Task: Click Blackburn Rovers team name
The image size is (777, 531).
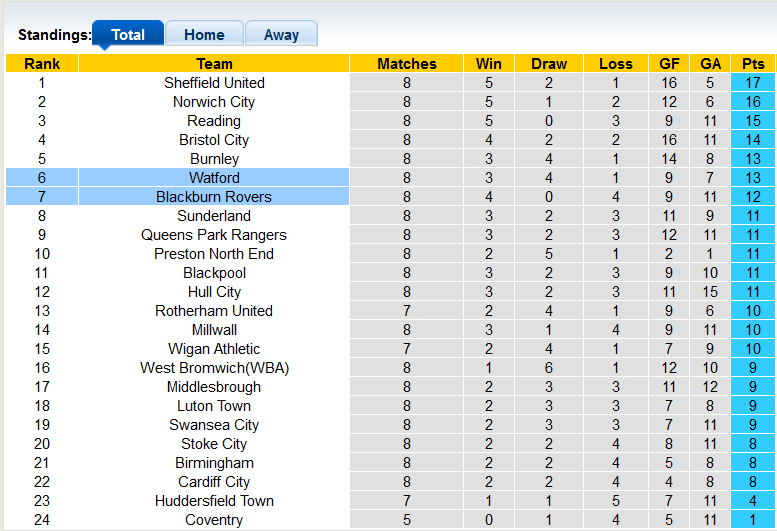Action: [x=214, y=197]
